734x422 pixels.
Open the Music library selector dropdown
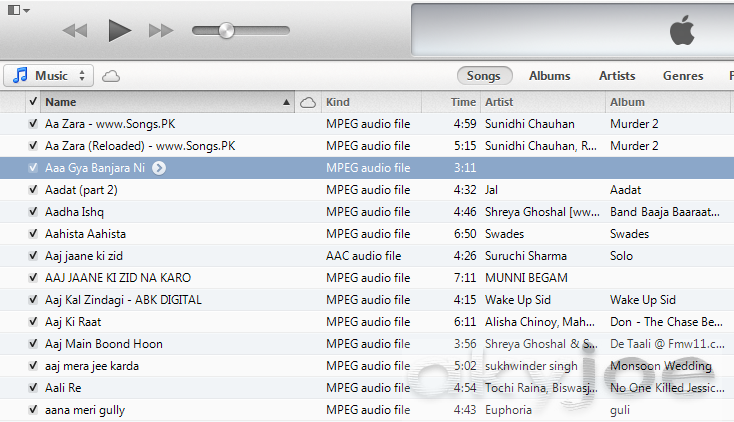tap(49, 75)
